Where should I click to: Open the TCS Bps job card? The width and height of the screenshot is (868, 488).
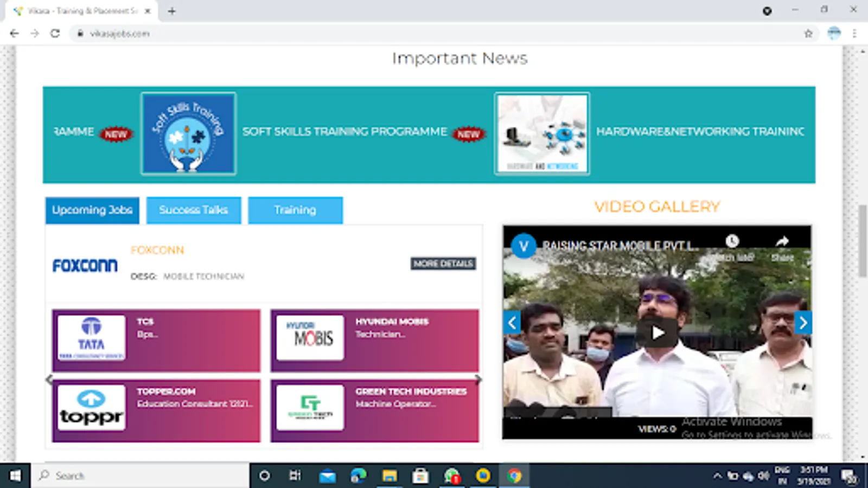tap(156, 341)
